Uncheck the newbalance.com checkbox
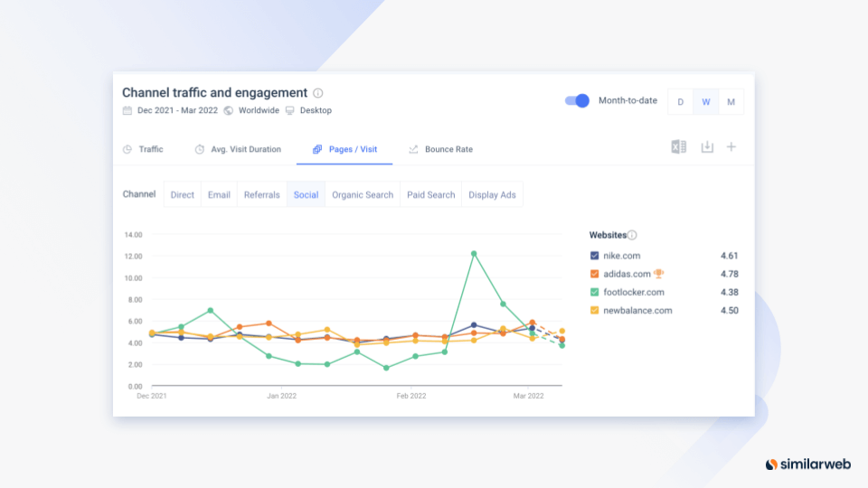868x488 pixels. pyautogui.click(x=595, y=310)
